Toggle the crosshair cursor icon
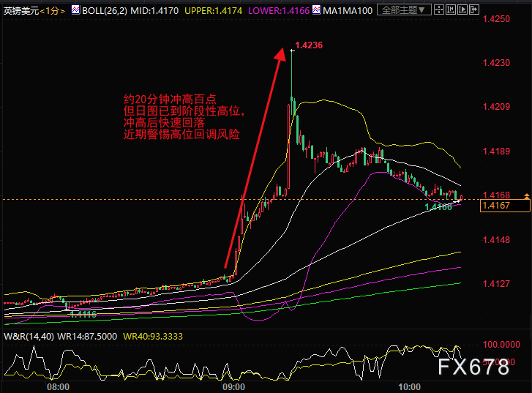The width and height of the screenshot is (532, 393). [438, 10]
